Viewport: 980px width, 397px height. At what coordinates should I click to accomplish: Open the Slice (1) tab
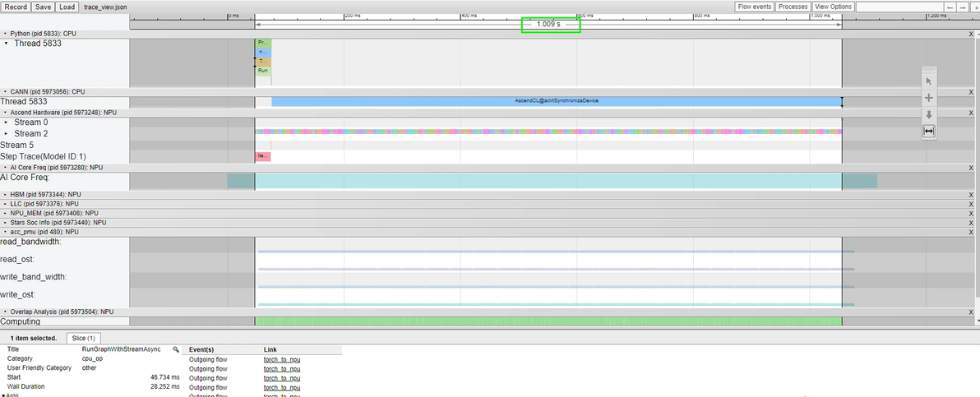(x=83, y=339)
